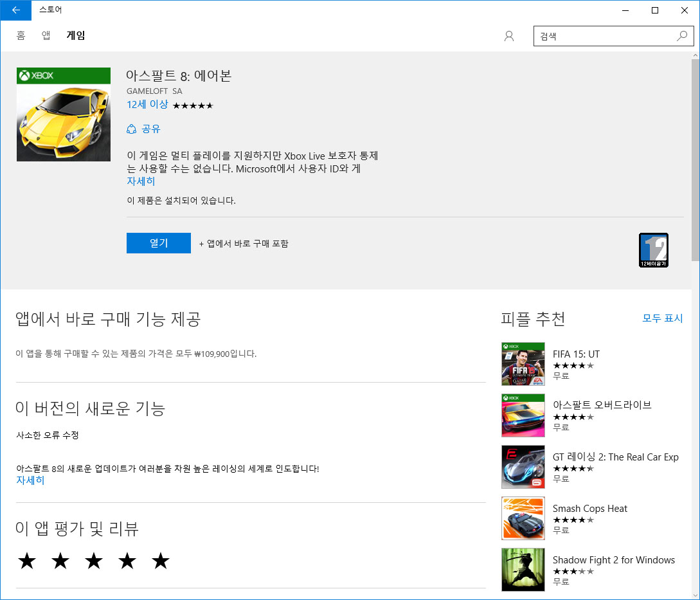Switch to the 앱 tab
Viewport: 700px width, 600px height.
click(46, 35)
